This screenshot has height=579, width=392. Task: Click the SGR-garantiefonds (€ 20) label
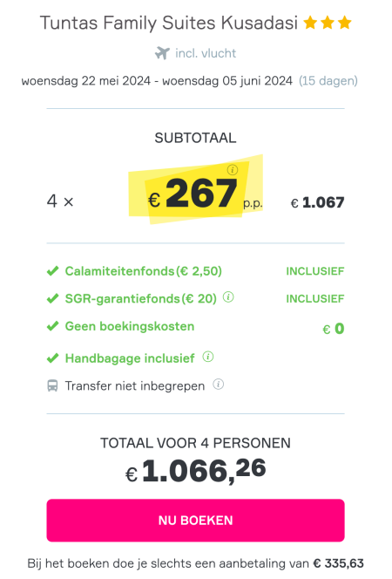tap(141, 298)
